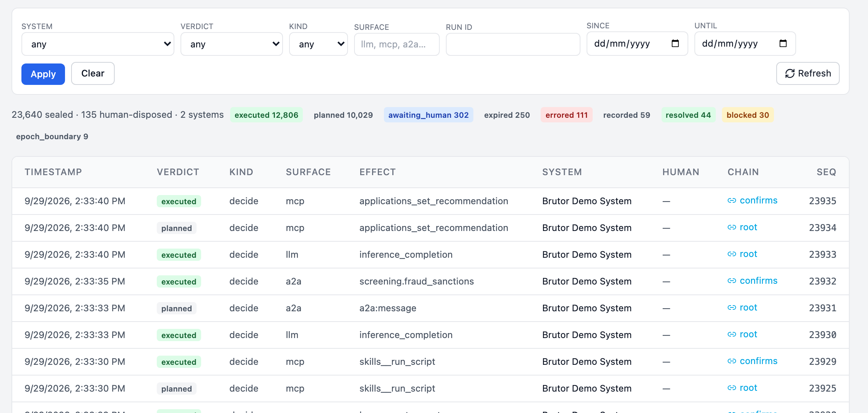Viewport: 868px width, 413px height.
Task: Click the RUN ID input field
Action: [x=513, y=44]
